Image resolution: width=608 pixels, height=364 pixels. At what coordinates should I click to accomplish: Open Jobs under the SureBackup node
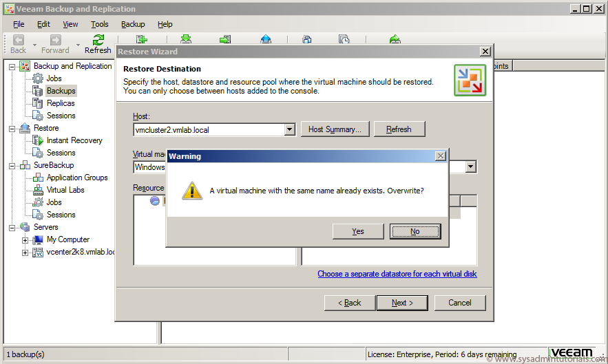(x=54, y=202)
